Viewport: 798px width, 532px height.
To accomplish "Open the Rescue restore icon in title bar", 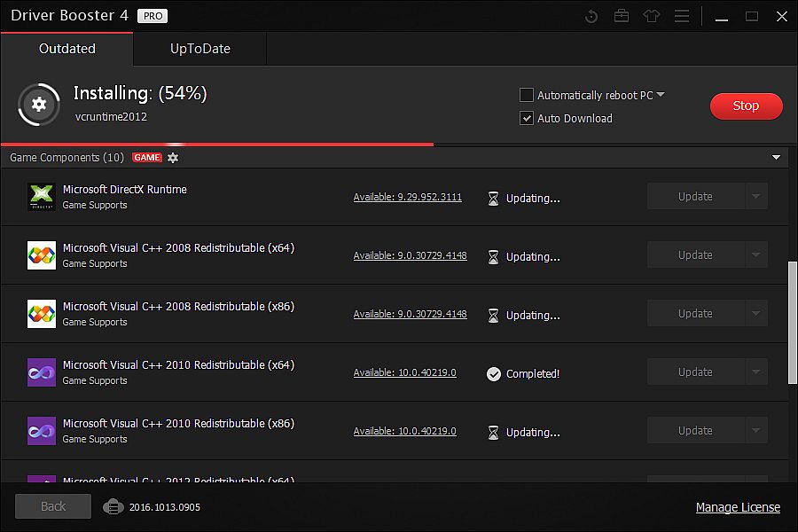I will 592,16.
